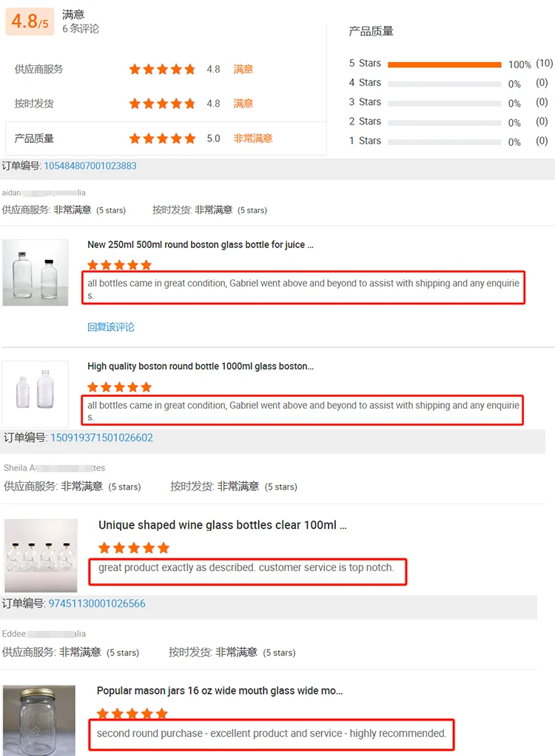Image resolution: width=555 pixels, height=756 pixels.
Task: Click the 4 Stars rating bar
Action: click(444, 84)
